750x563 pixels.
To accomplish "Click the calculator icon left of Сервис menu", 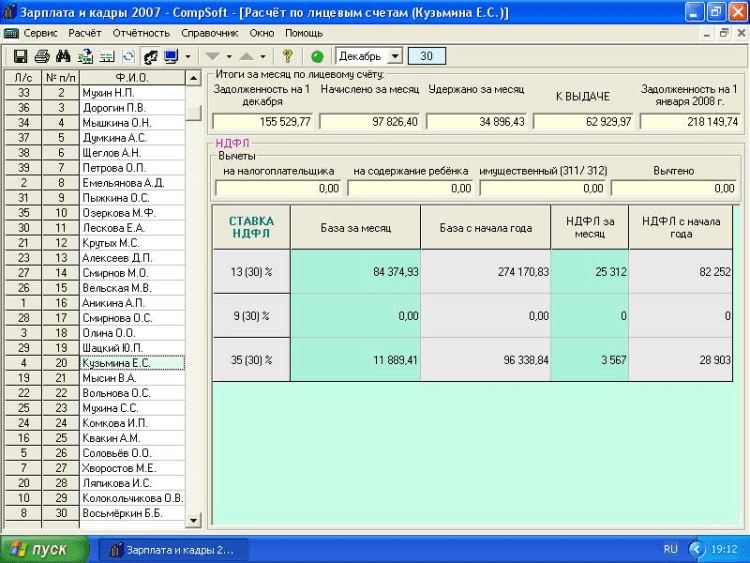I will [x=11, y=33].
